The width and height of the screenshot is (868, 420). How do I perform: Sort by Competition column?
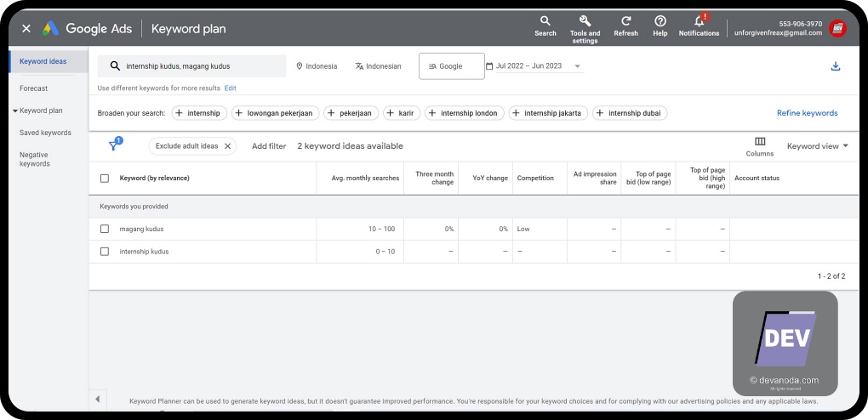(x=535, y=179)
